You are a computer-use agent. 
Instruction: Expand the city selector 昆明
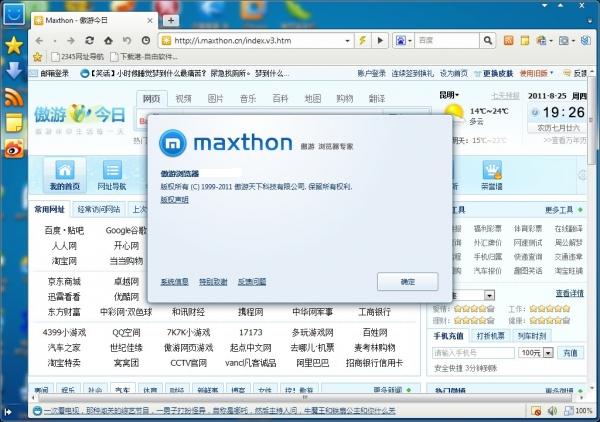449,95
